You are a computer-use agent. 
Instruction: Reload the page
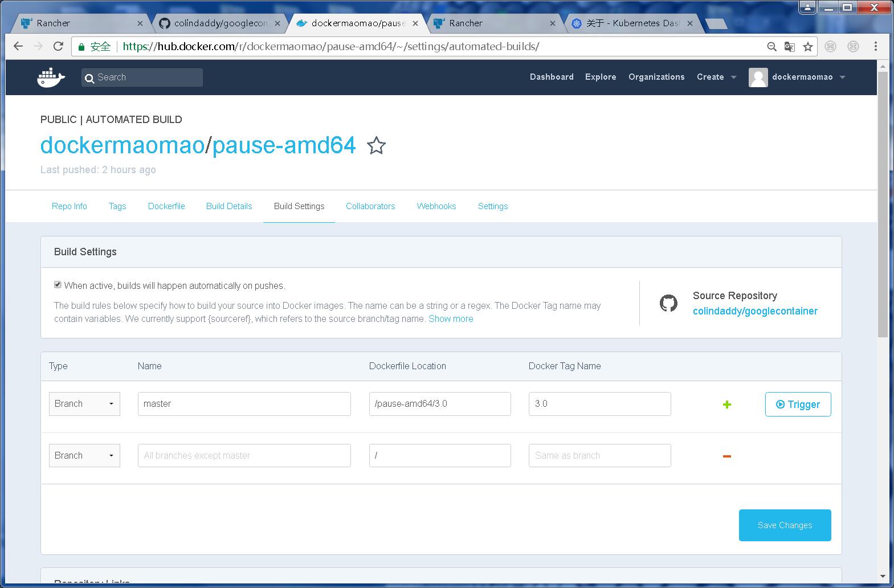58,47
